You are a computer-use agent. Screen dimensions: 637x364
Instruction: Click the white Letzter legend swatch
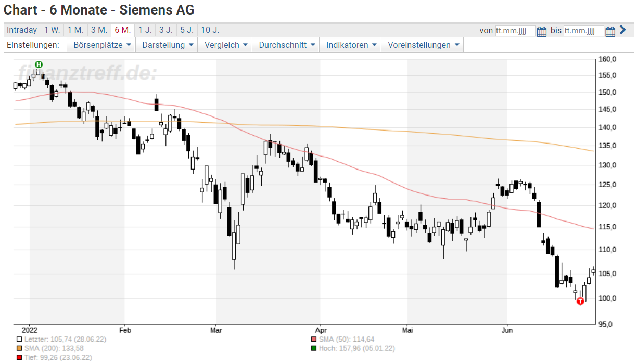[19, 339]
